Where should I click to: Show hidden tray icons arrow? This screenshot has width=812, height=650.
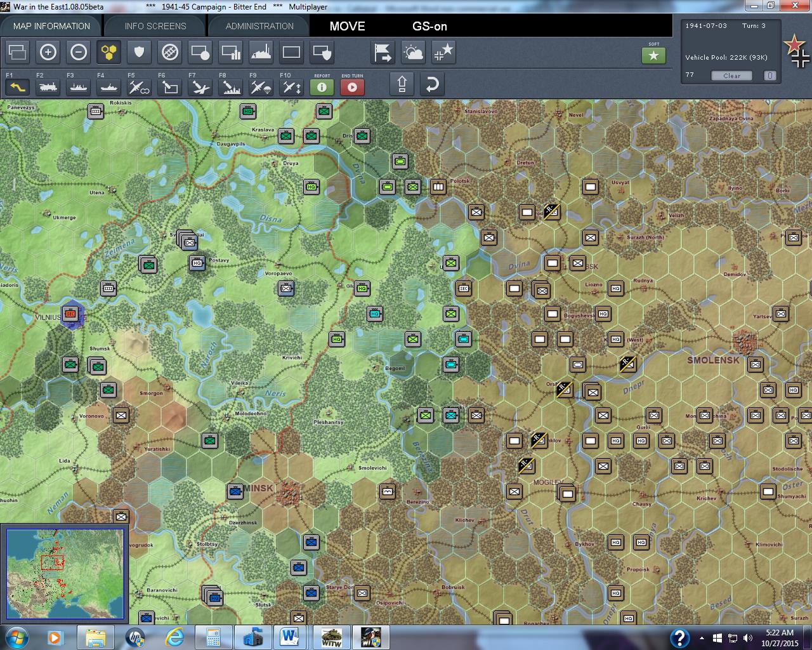pos(702,638)
